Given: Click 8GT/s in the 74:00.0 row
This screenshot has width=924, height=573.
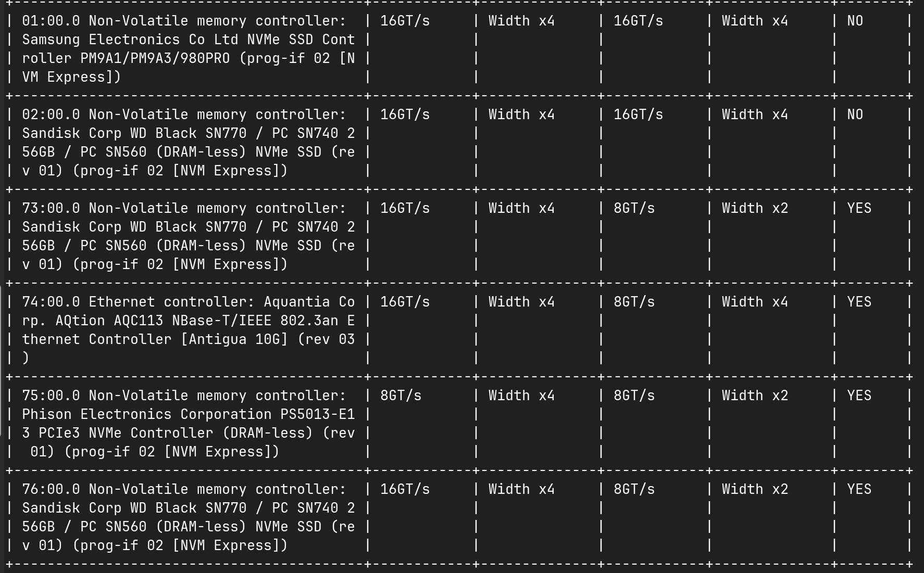Looking at the screenshot, I should pos(634,302).
